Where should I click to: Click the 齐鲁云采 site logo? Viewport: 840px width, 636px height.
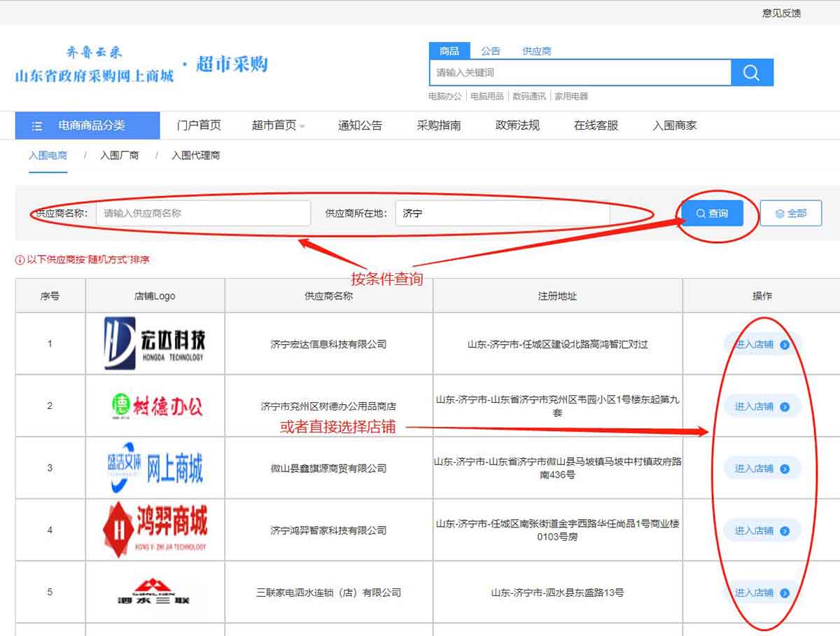click(x=94, y=64)
